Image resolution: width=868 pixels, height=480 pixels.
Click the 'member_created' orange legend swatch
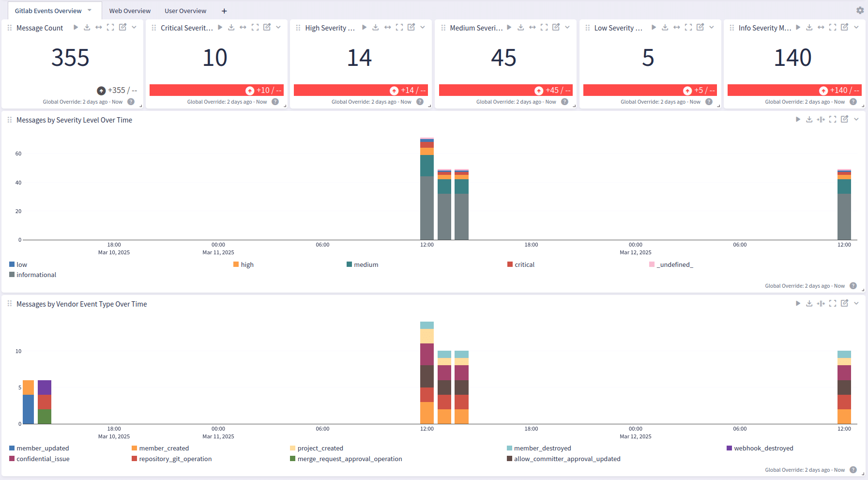click(x=135, y=448)
